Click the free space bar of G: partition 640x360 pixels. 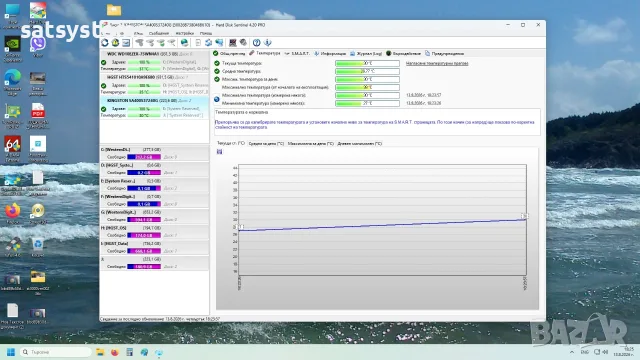point(144,220)
